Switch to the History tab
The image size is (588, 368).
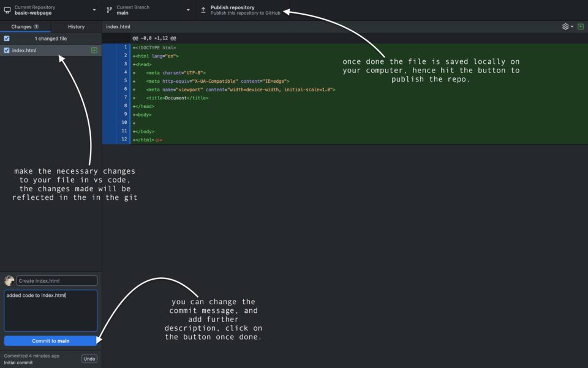[x=76, y=26]
